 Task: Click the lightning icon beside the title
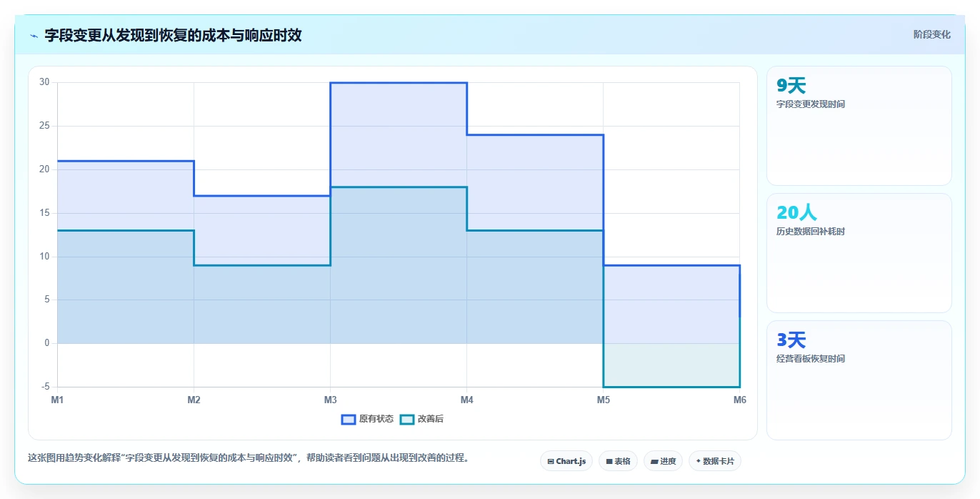tap(34, 35)
